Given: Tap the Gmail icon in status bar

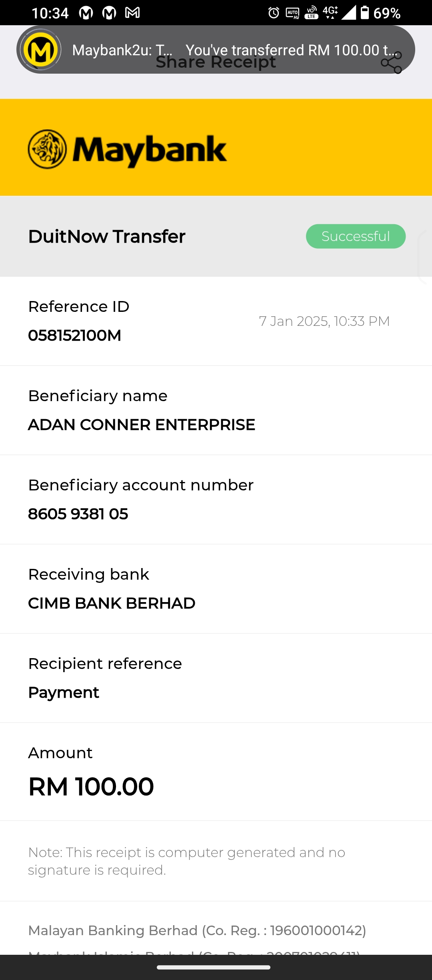Looking at the screenshot, I should 132,13.
